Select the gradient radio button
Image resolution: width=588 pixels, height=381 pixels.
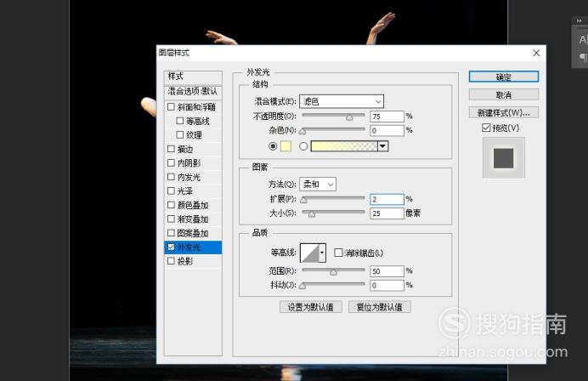coord(303,146)
